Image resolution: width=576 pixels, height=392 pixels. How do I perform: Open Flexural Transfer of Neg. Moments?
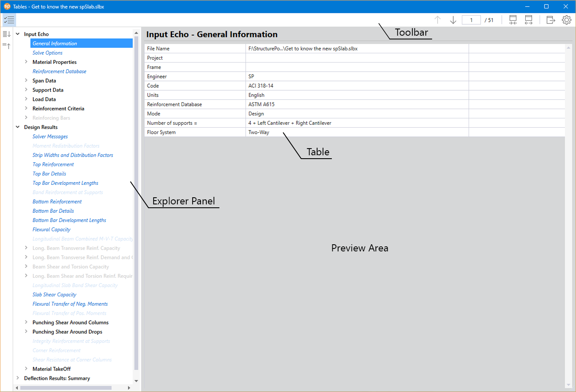pos(70,304)
